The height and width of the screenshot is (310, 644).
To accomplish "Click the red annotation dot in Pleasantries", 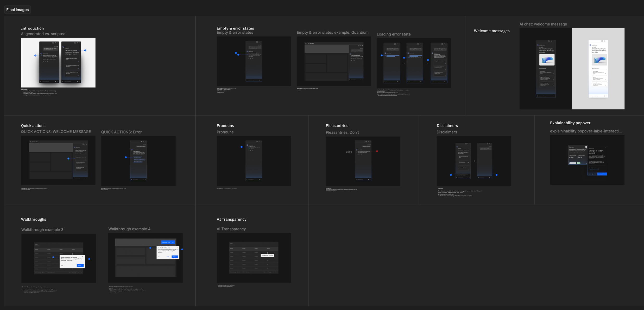I will [377, 151].
